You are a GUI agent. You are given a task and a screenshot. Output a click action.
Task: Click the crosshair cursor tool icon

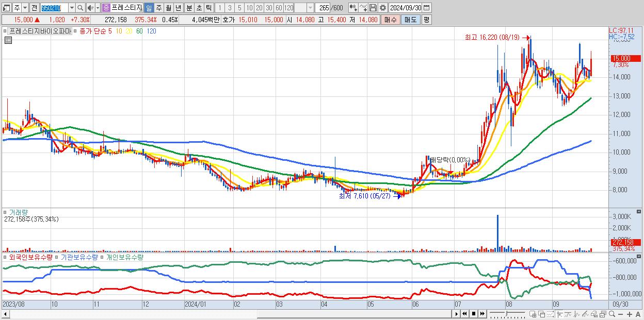pyautogui.click(x=559, y=314)
